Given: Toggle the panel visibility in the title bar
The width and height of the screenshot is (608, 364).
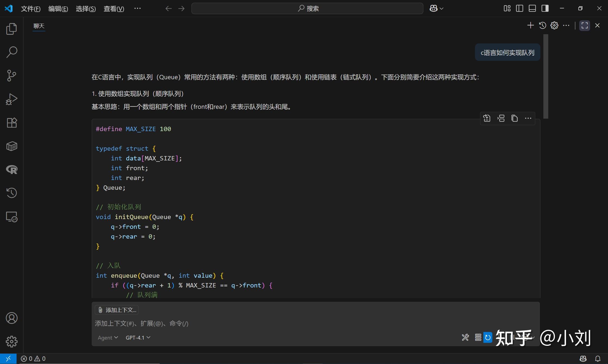Looking at the screenshot, I should (x=532, y=8).
